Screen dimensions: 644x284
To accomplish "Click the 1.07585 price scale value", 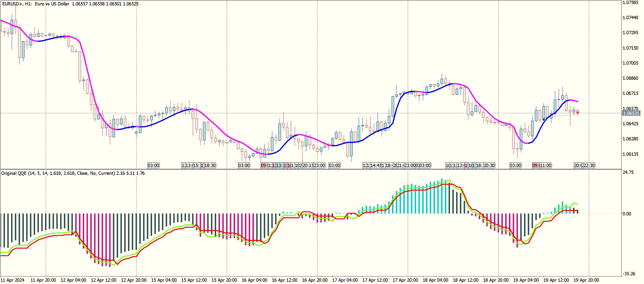I will tap(630, 3).
